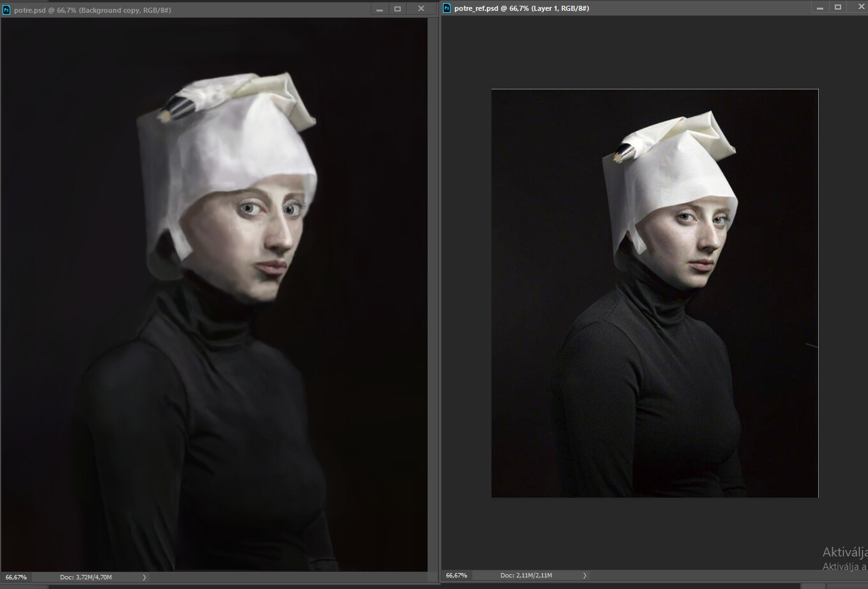Viewport: 868px width, 589px height.
Task: Maximize the potre.psd document window
Action: point(398,8)
